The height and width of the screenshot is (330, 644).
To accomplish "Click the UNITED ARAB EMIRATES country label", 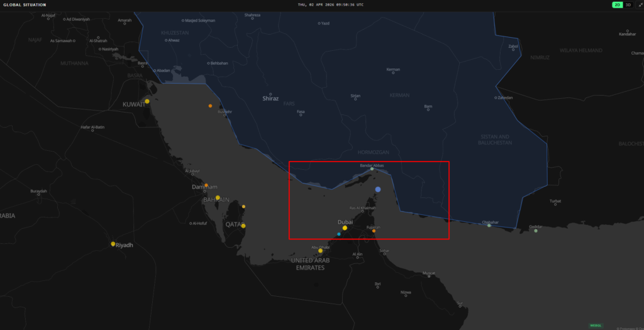I will click(x=310, y=264).
